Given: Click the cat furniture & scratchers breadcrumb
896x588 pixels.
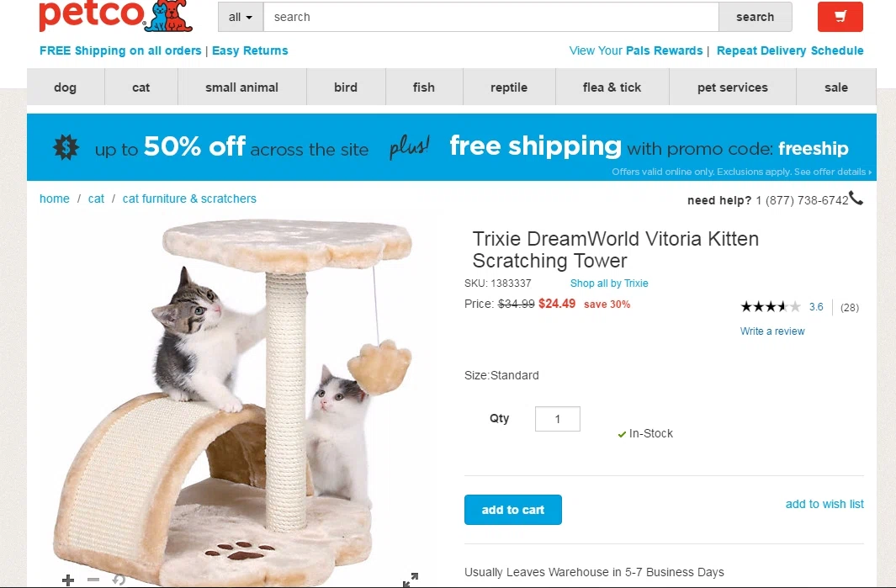Looking at the screenshot, I should pyautogui.click(x=189, y=199).
